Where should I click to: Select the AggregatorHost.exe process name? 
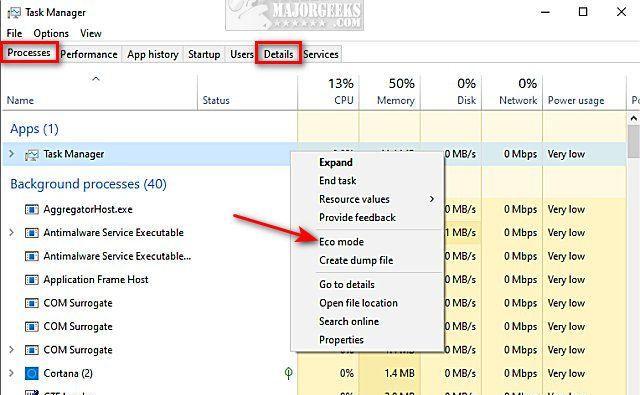pos(88,210)
